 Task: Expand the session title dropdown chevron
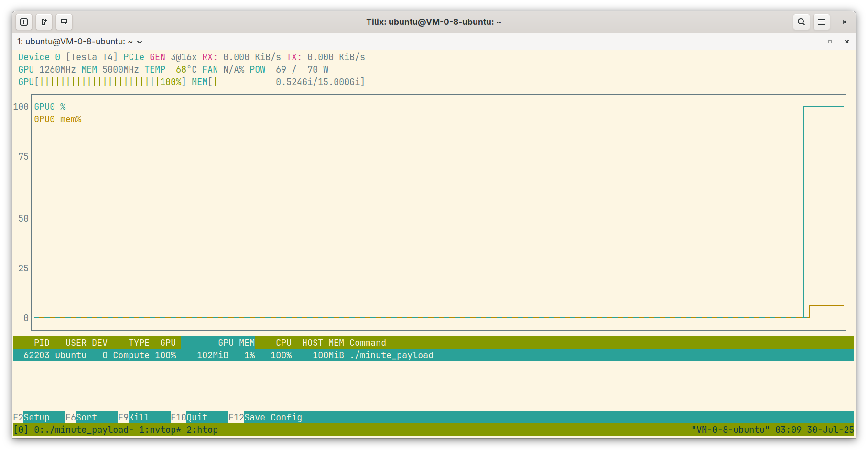point(139,42)
